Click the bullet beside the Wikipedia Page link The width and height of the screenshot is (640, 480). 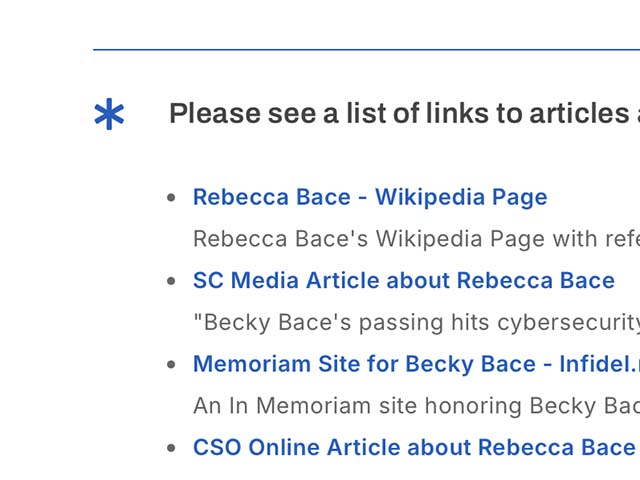(172, 198)
